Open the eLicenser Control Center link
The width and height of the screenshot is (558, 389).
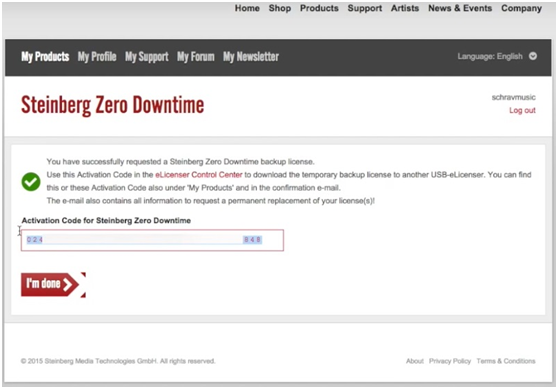coord(199,175)
